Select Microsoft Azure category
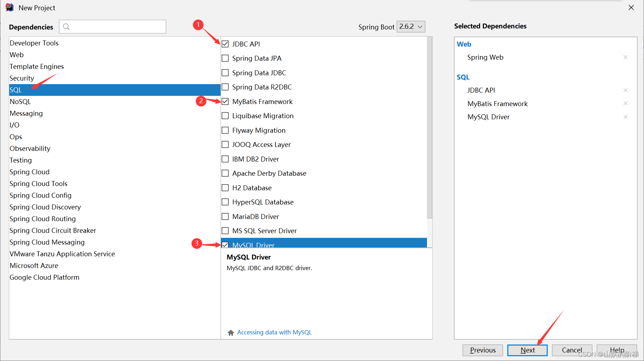The image size is (644, 361). point(115,266)
